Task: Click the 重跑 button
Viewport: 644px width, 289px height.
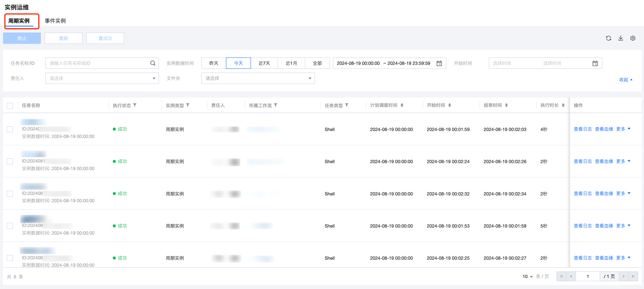Action: tap(63, 38)
